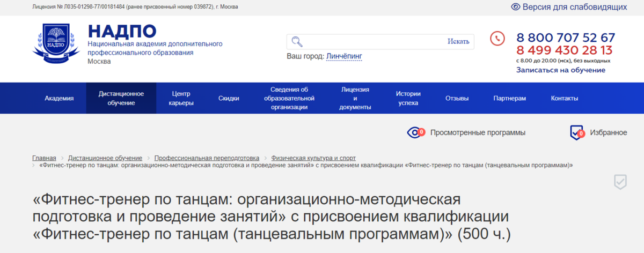Image resolution: width=644 pixels, height=253 pixels.
Task: Open favorites shield-check icon with badge
Action: pyautogui.click(x=576, y=132)
